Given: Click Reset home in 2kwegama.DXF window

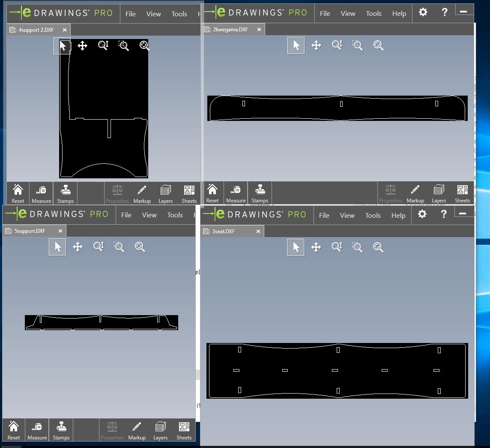Looking at the screenshot, I should point(212,193).
